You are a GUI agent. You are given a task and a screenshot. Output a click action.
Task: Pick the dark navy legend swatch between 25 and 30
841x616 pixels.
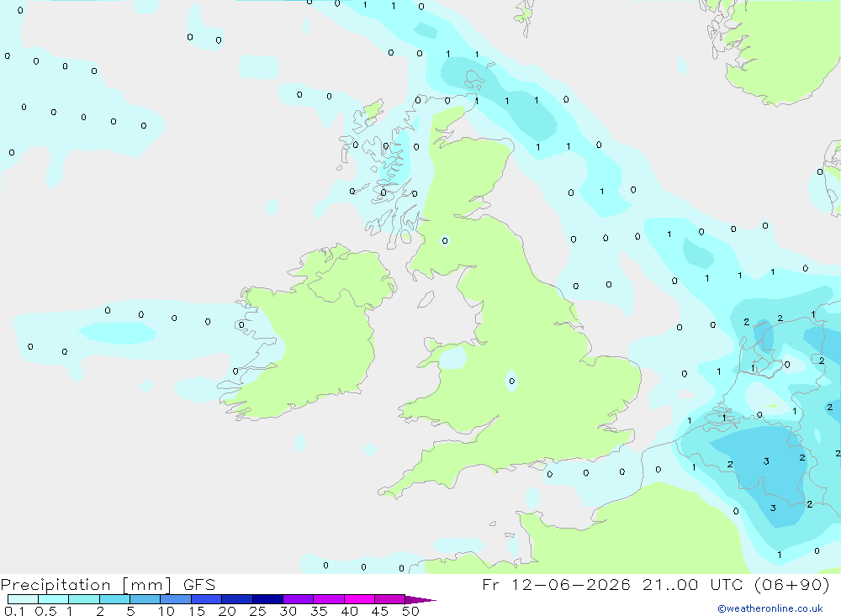pyautogui.click(x=267, y=599)
